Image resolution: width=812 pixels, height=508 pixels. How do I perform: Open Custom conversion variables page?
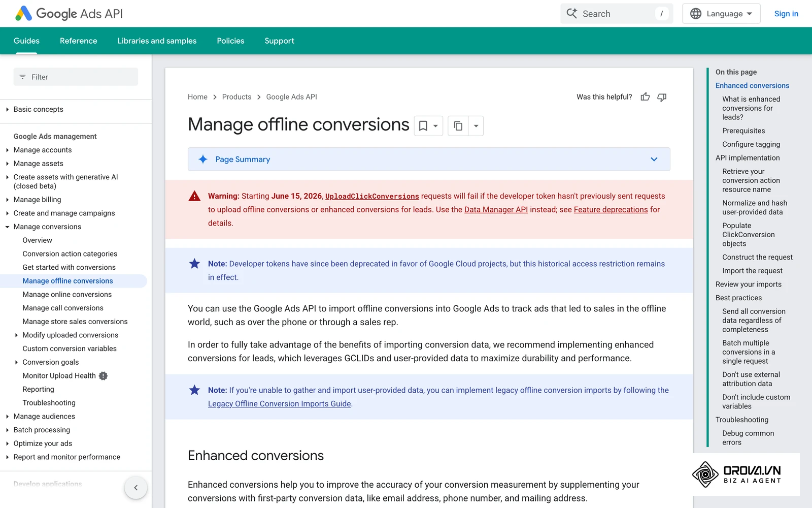[x=70, y=348]
